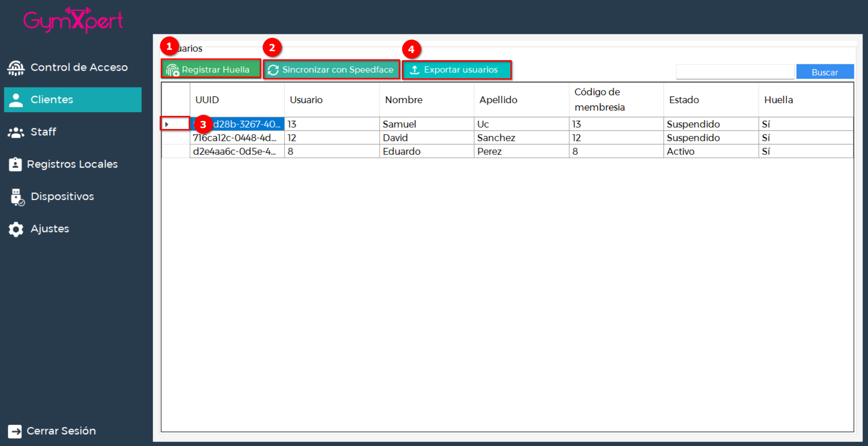This screenshot has width=868, height=446.
Task: Open the Staff menu section
Action: click(43, 132)
